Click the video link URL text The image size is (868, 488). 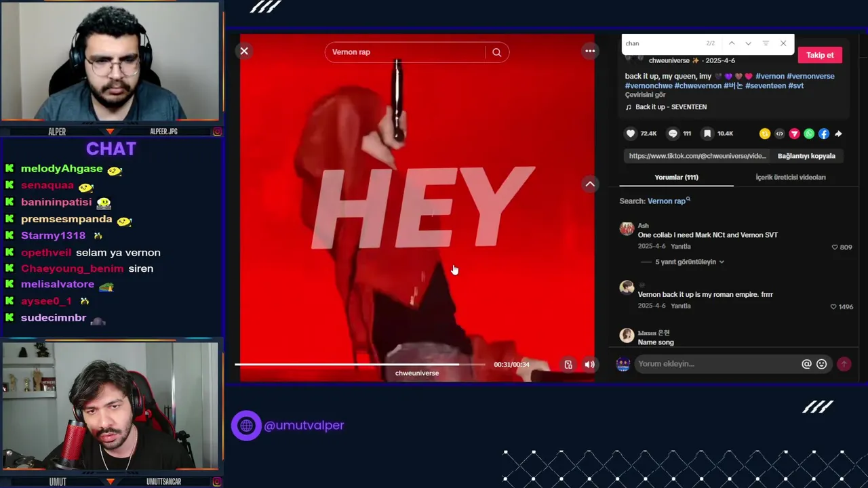point(697,156)
